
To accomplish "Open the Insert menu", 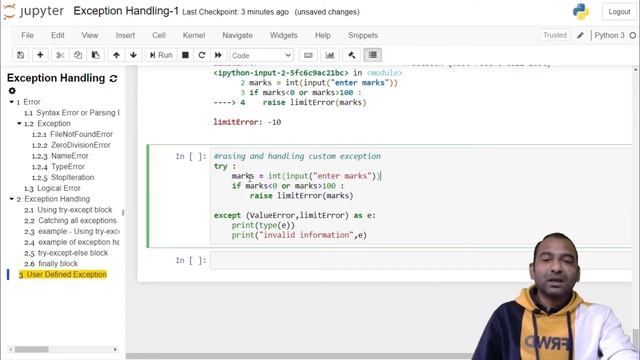I will point(125,36).
